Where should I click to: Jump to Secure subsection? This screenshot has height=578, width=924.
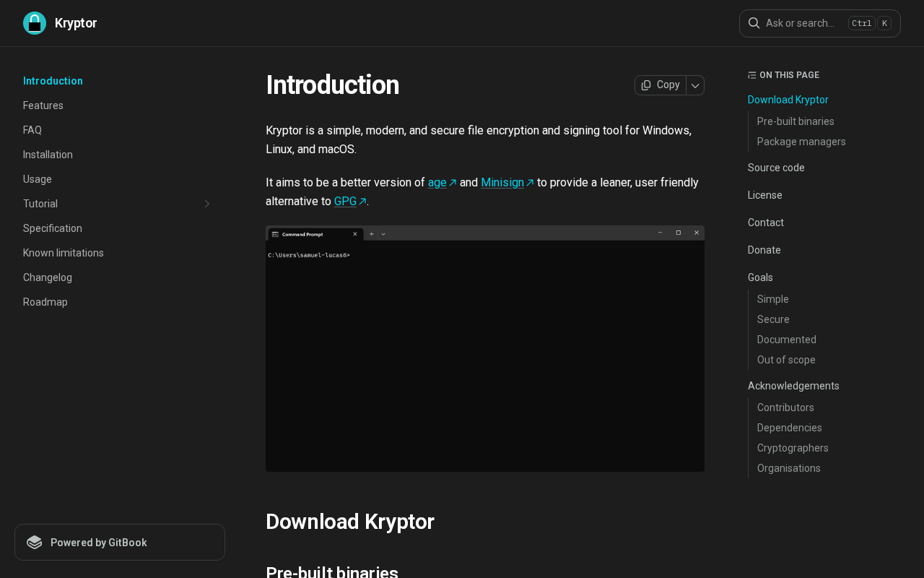coord(773,319)
